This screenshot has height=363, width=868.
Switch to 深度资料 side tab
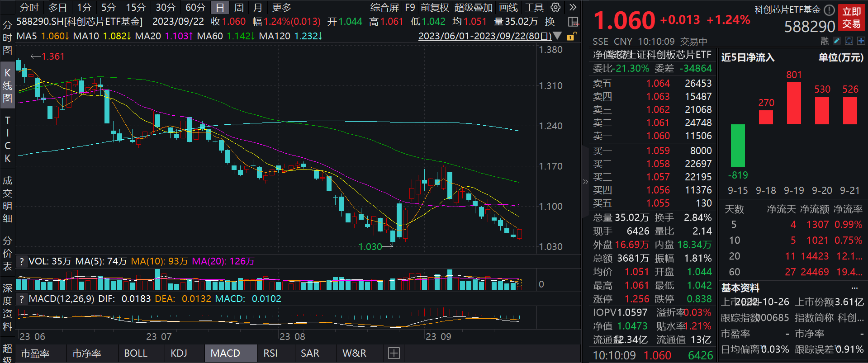7,307
